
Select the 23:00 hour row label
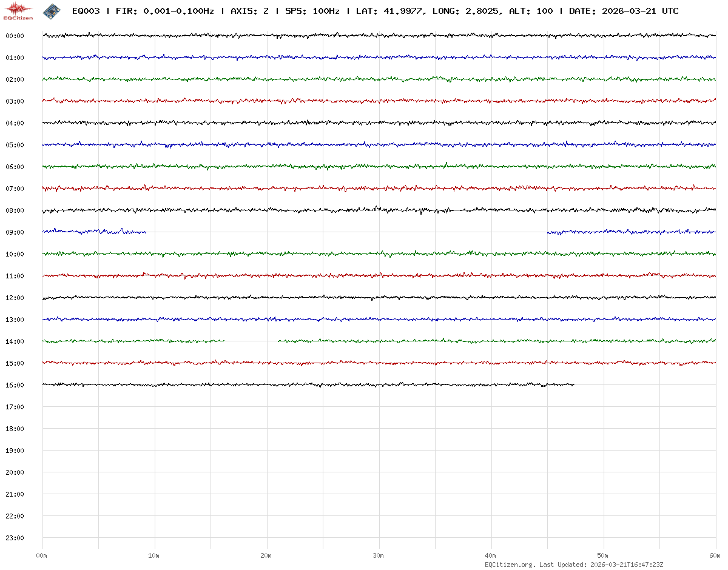point(15,538)
